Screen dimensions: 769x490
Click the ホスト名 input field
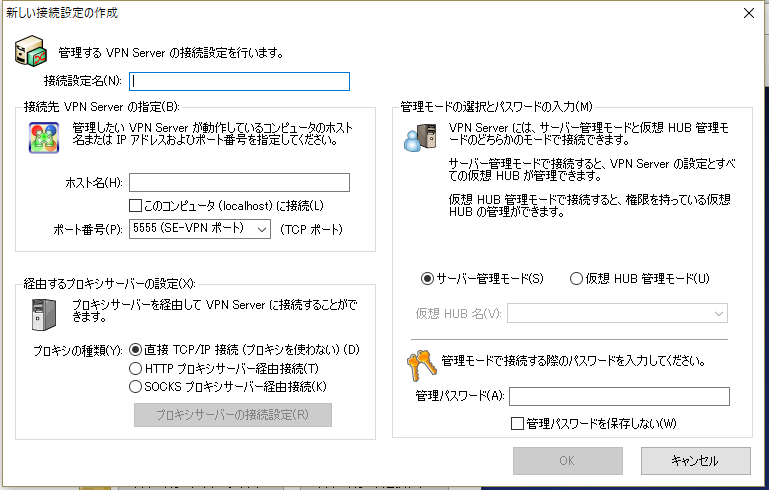click(x=239, y=182)
